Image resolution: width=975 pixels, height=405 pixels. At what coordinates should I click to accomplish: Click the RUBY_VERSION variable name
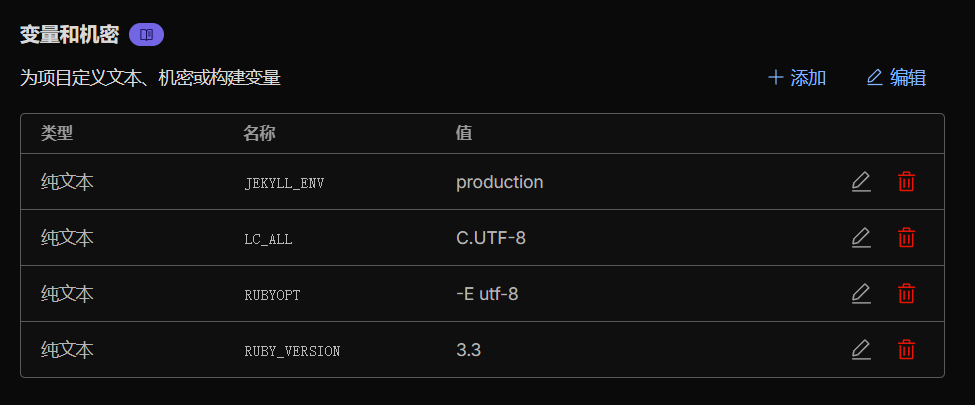pyautogui.click(x=292, y=351)
